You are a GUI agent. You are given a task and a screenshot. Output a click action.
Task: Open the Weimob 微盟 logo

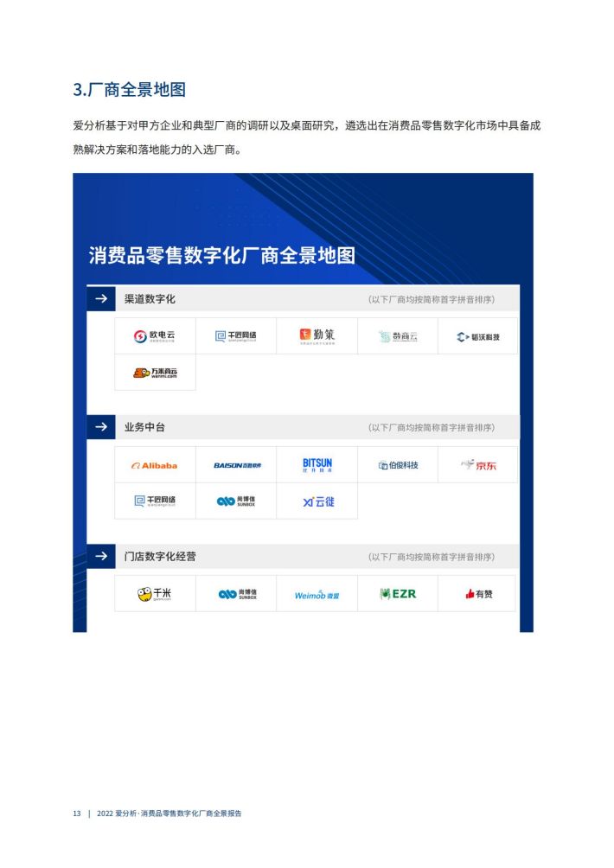(x=317, y=595)
